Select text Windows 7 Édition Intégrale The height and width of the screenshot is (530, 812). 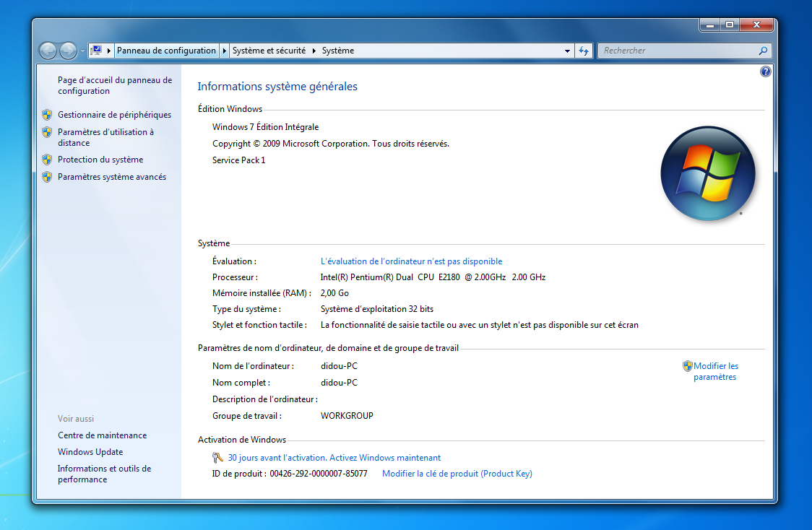265,127
